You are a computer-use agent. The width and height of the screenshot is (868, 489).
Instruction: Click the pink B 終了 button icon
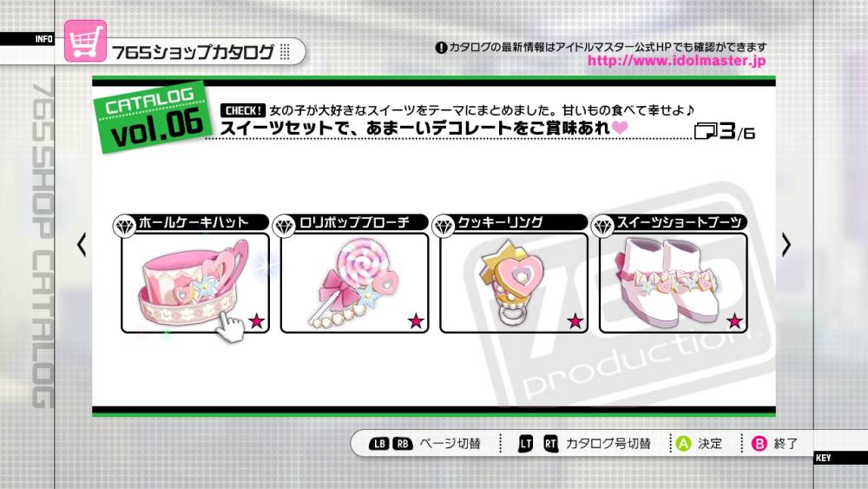(x=759, y=444)
